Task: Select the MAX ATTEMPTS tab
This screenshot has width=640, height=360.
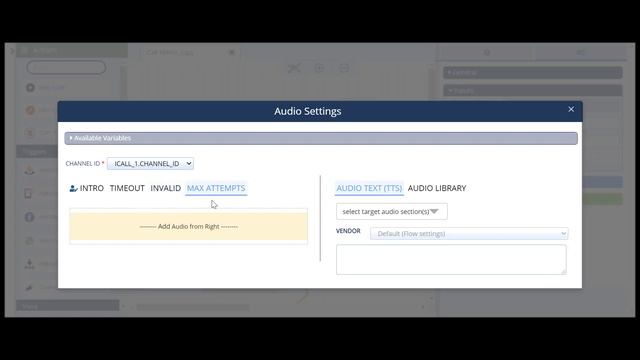Action: pos(216,188)
